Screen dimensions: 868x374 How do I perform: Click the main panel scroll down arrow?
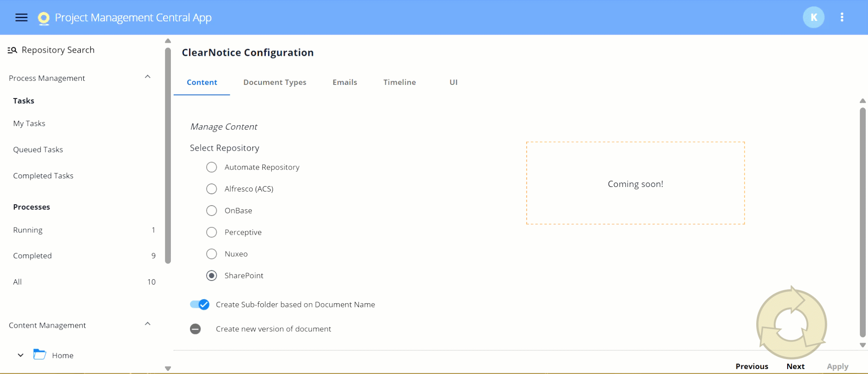point(863,345)
